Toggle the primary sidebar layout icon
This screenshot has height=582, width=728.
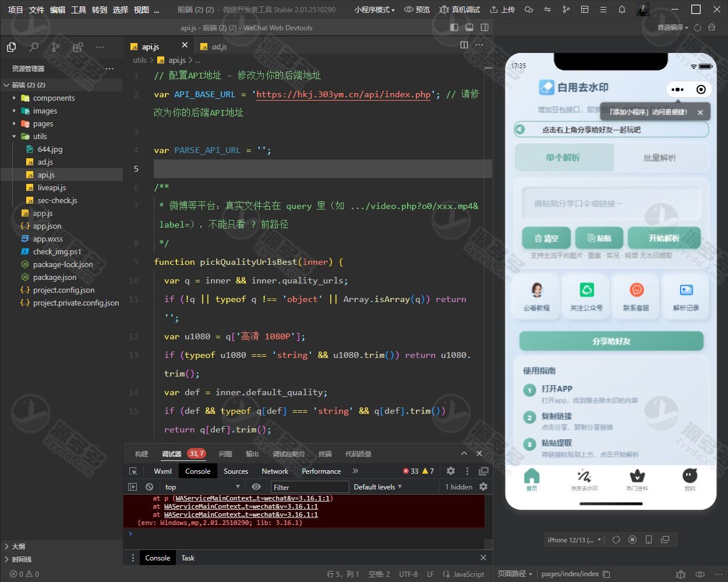pyautogui.click(x=454, y=27)
